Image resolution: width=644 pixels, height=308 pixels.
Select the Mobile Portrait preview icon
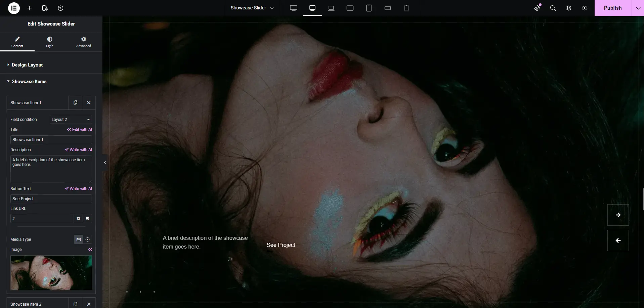click(406, 8)
